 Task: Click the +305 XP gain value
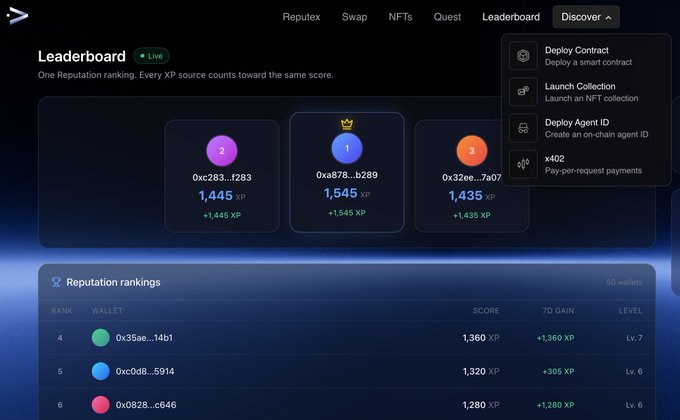(x=558, y=371)
